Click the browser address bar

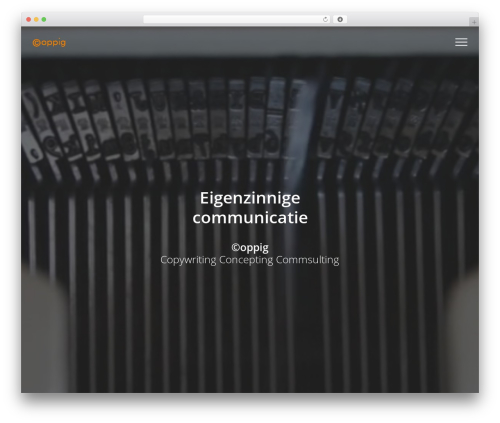coord(236,20)
